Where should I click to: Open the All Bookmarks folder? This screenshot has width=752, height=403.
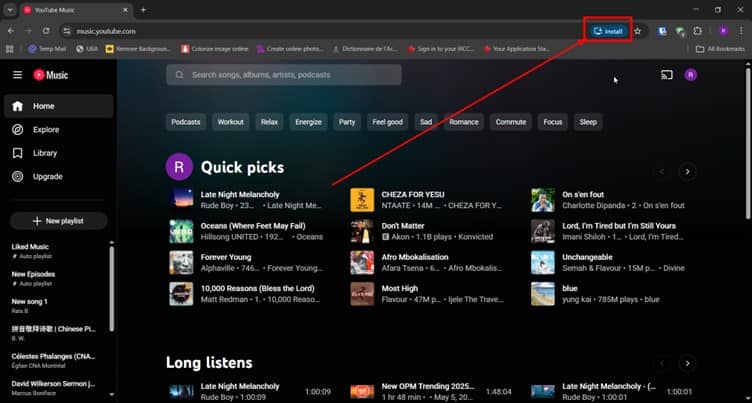click(x=720, y=49)
